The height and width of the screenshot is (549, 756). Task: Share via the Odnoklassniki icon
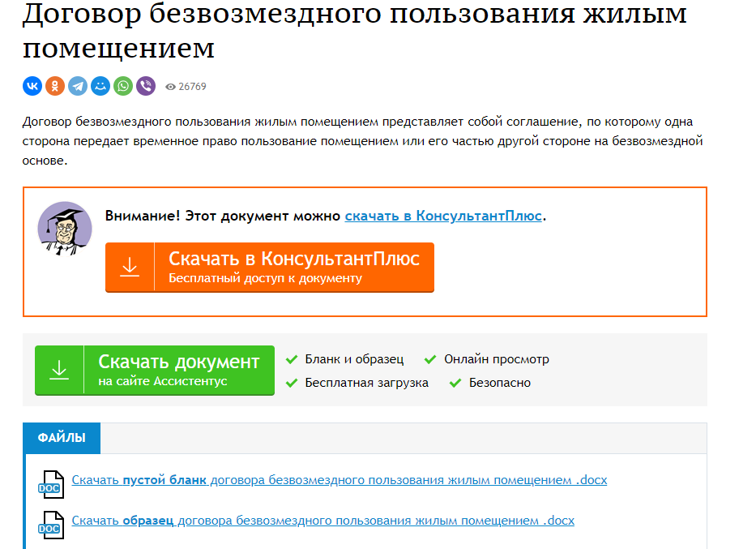pyautogui.click(x=55, y=86)
